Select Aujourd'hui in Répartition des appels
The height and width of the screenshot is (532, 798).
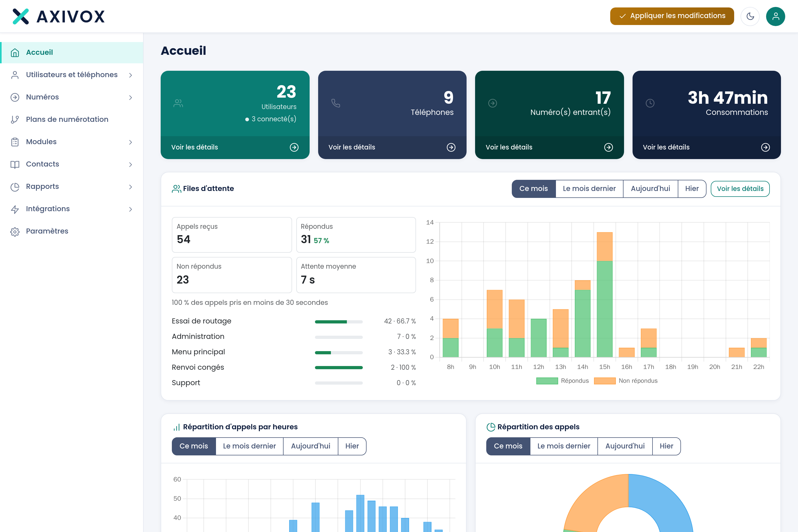click(x=625, y=446)
